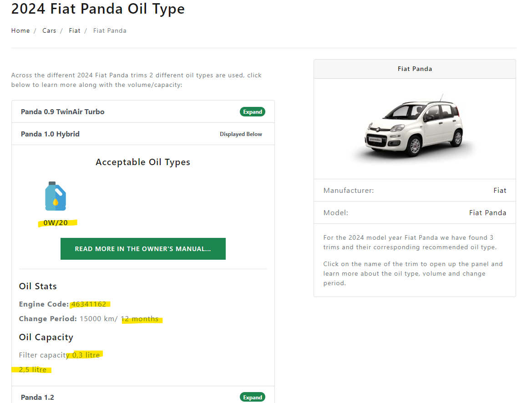Click the Engine Code label
Viewport: 532px width, 403px height.
[44, 304]
